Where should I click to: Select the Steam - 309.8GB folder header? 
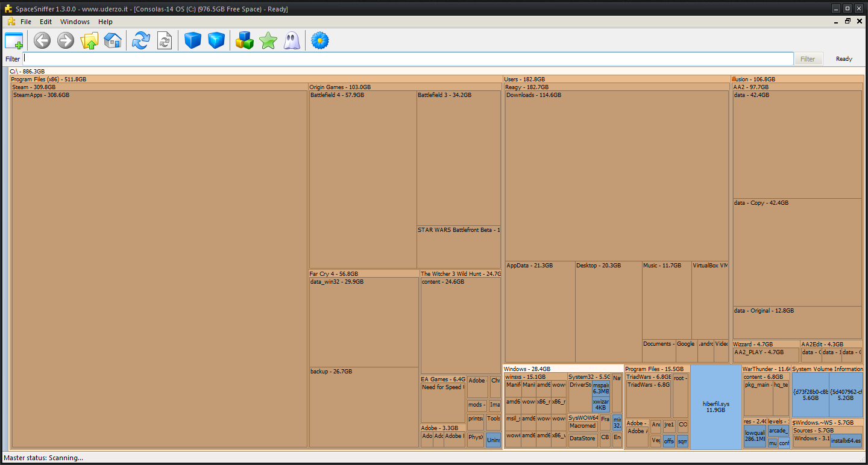pyautogui.click(x=160, y=87)
